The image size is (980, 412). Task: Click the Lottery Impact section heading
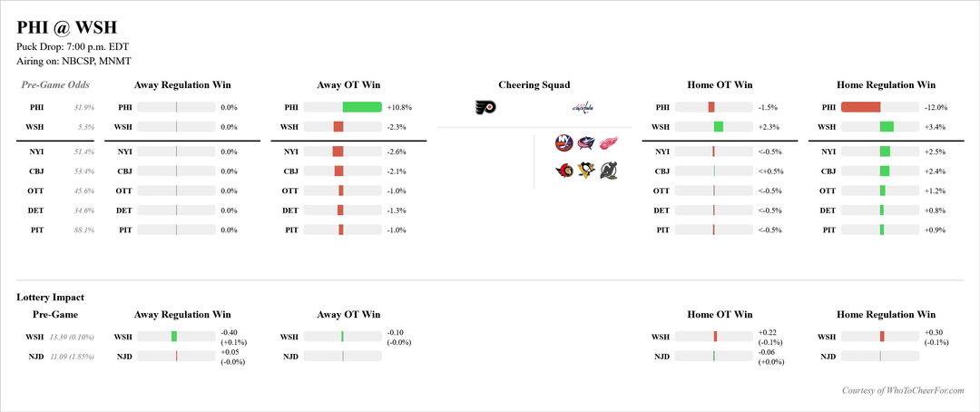(51, 297)
